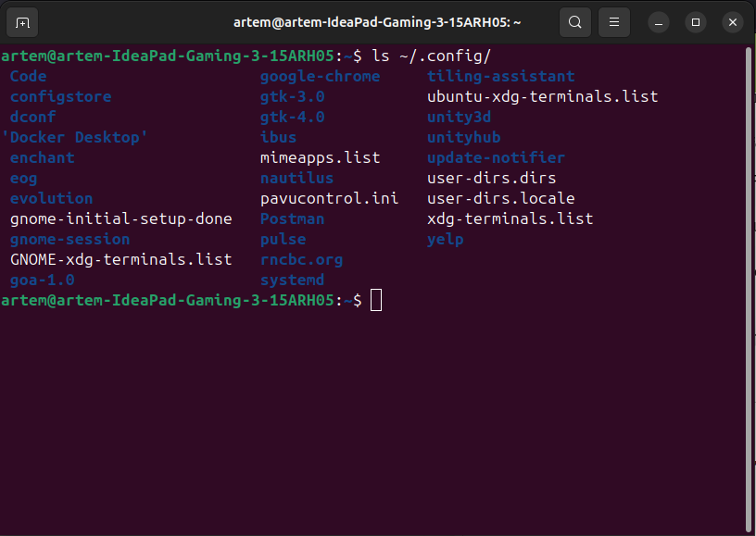Screen dimensions: 756x536
Task: Click the cursor block at the prompt
Action: (376, 300)
